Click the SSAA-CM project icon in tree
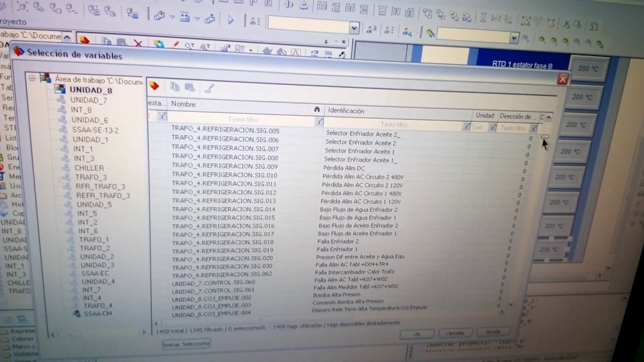 [77, 313]
